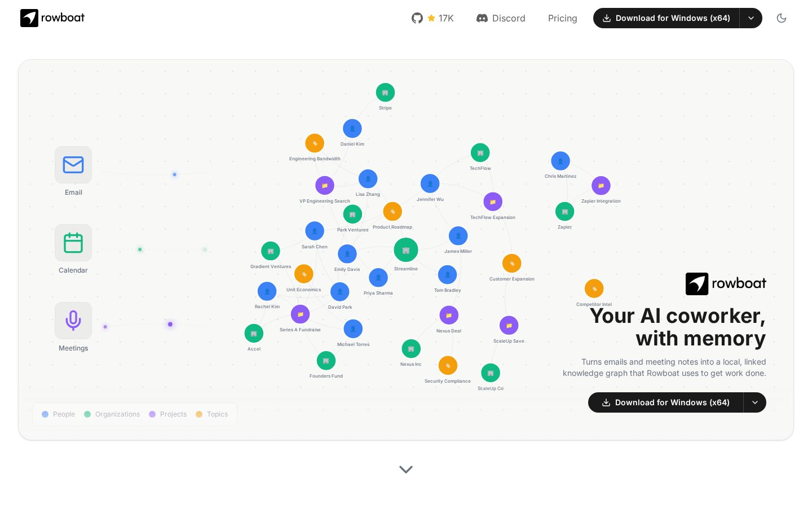Viewport: 812px width, 508px height.
Task: Click the Email source icon
Action: [x=73, y=165]
